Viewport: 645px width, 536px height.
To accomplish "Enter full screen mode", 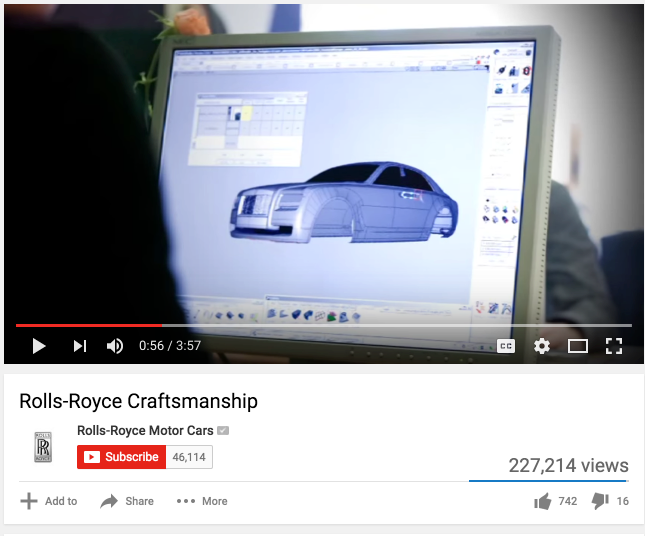I will (x=614, y=346).
